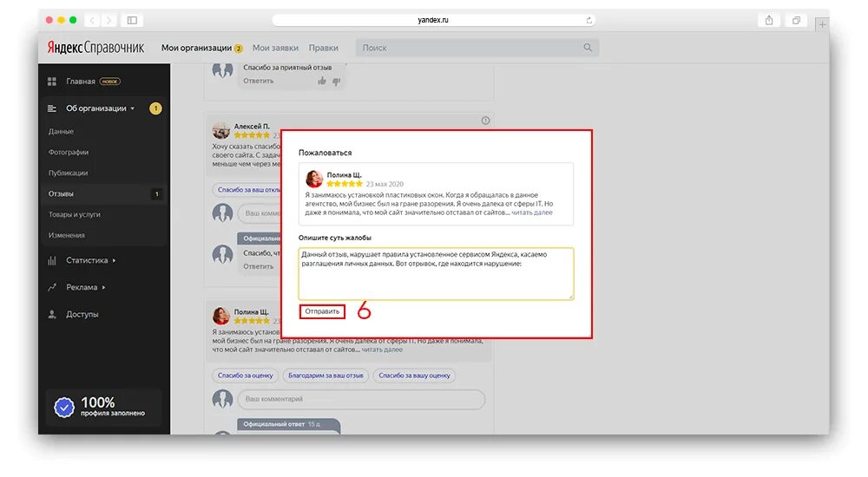
Task: Toggle Safari sidebar button
Action: [132, 21]
